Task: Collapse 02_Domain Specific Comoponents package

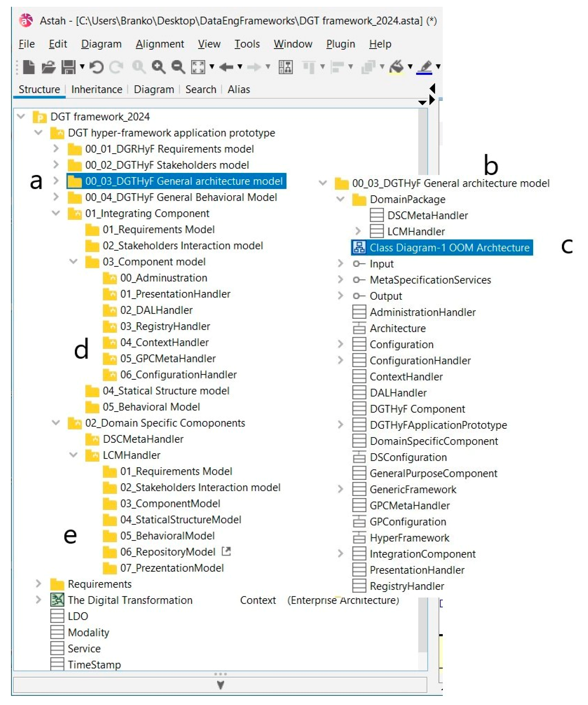Action: [56, 423]
